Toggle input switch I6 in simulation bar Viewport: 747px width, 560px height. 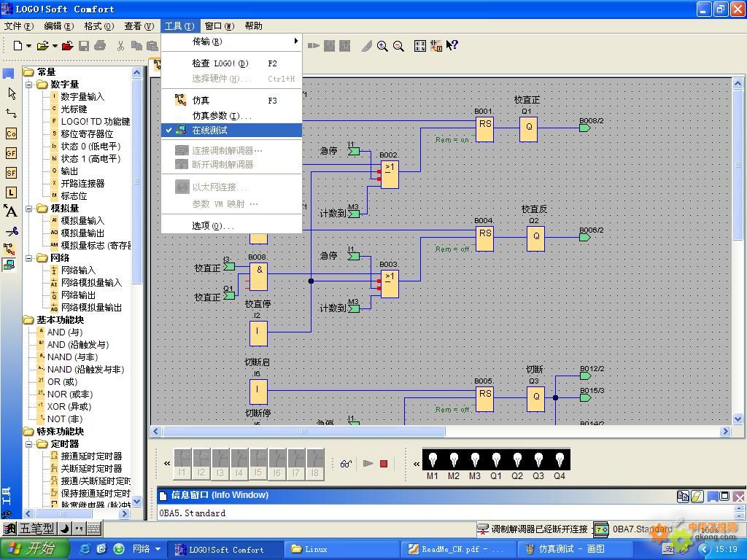point(277,463)
